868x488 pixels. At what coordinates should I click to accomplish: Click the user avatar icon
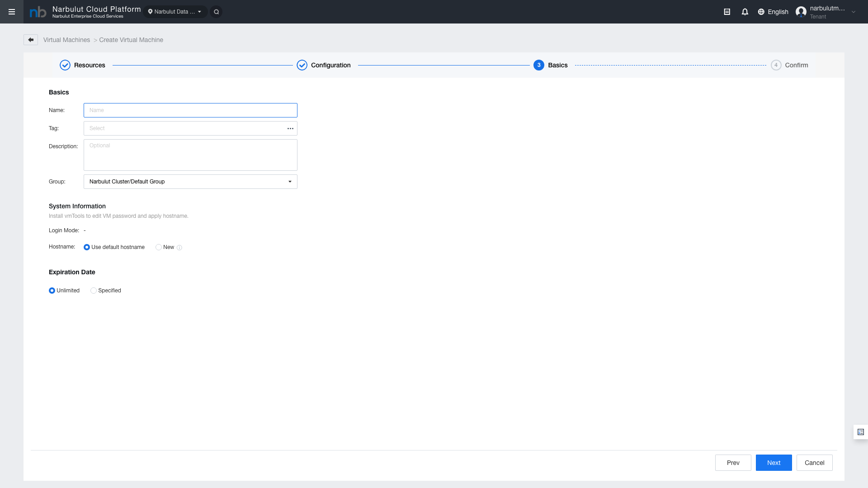pos(801,12)
